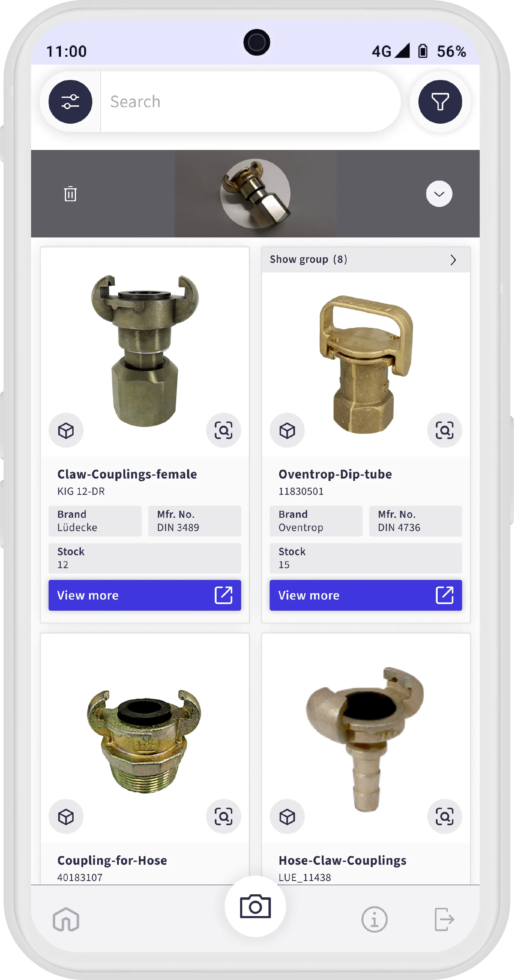
Task: Open the camera capture button
Action: pos(255,906)
